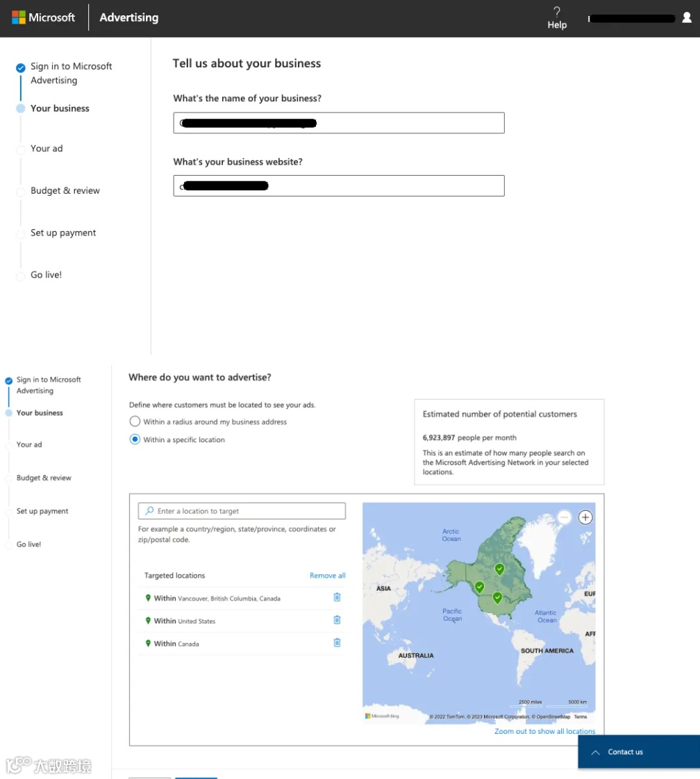This screenshot has height=779, width=700.
Task: Delete Vancouver, British Columbia targeted location
Action: point(337,597)
